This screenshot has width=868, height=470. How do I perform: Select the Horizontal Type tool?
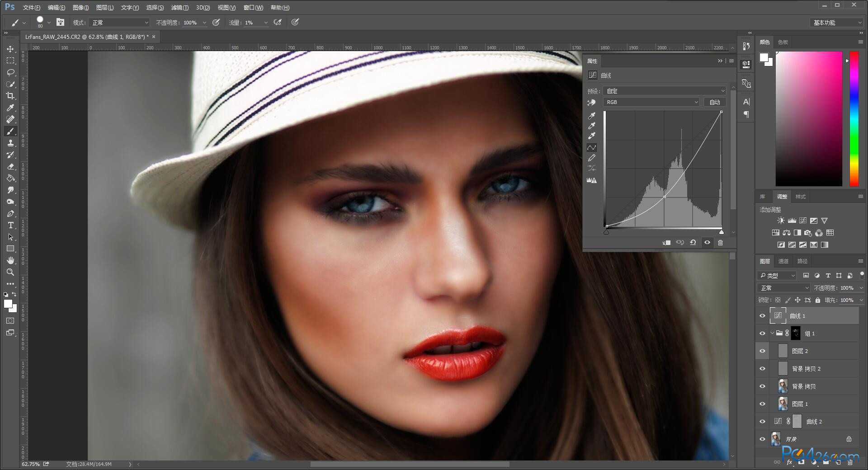pos(10,225)
